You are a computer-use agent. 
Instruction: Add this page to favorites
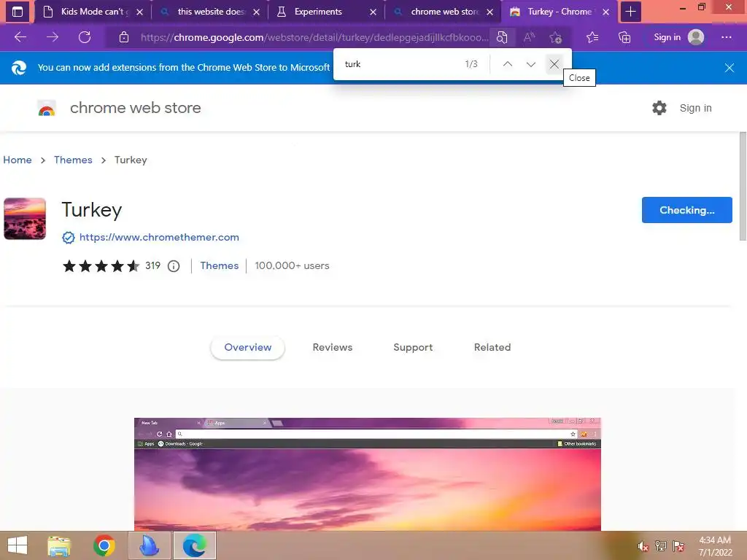555,37
